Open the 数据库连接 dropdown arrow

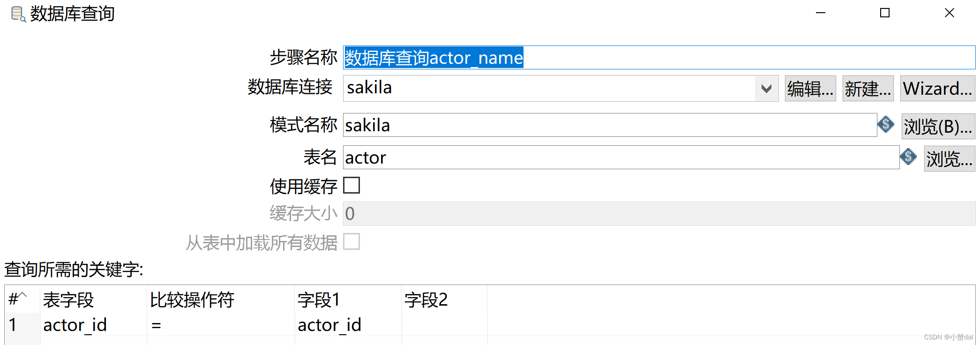(767, 88)
